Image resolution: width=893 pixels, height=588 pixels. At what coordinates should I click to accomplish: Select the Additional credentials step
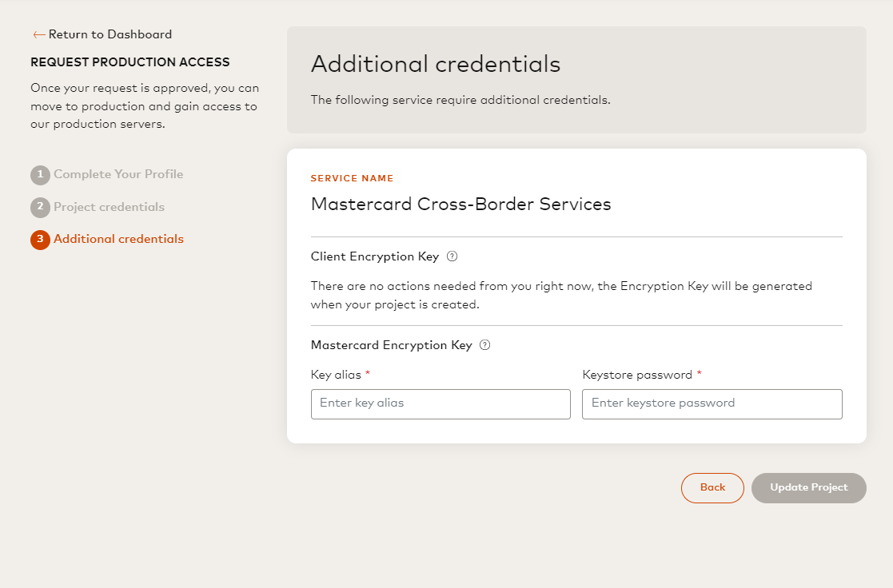pos(118,239)
